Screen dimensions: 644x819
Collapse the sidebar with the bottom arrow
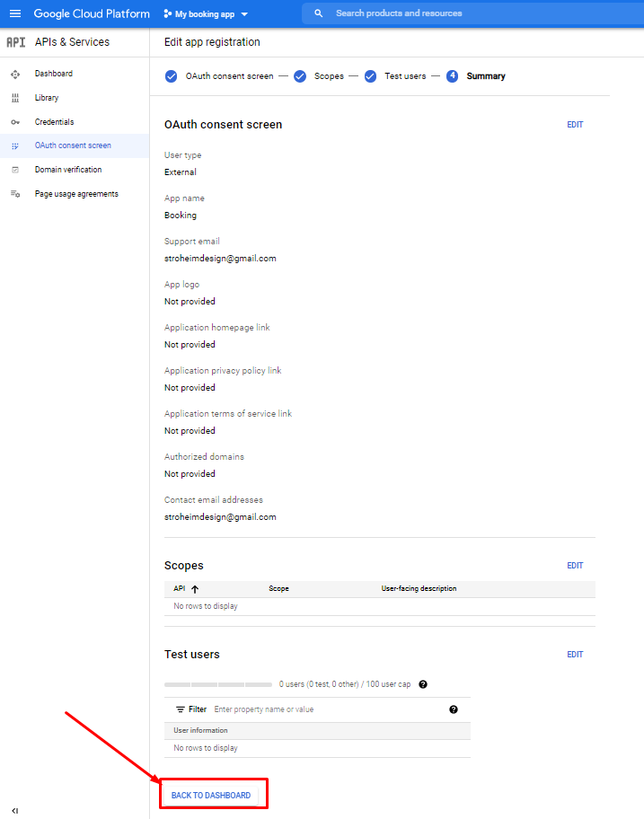tap(15, 811)
